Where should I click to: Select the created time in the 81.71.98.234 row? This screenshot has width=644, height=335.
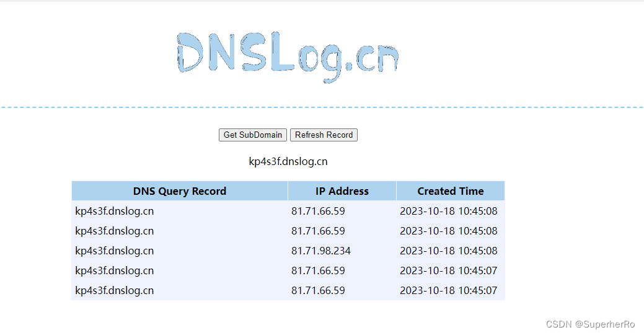[x=449, y=251]
